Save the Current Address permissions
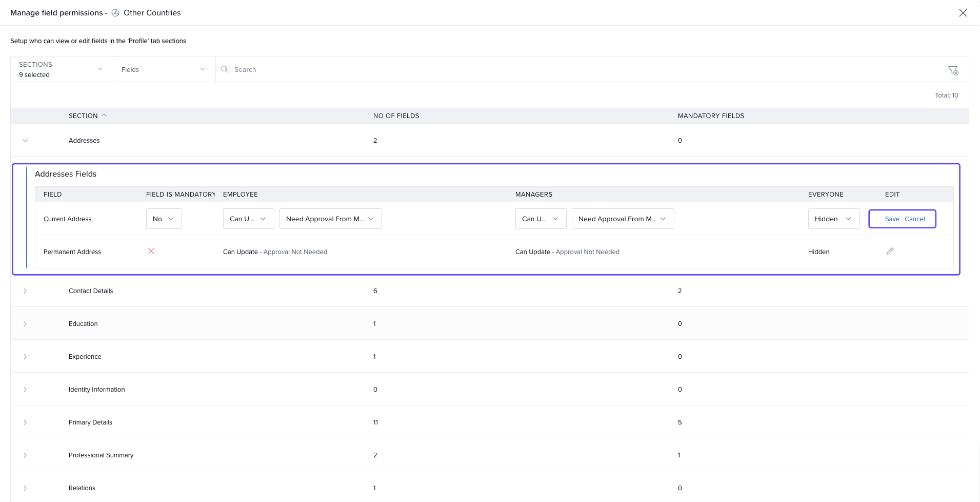The image size is (980, 502). pyautogui.click(x=892, y=219)
